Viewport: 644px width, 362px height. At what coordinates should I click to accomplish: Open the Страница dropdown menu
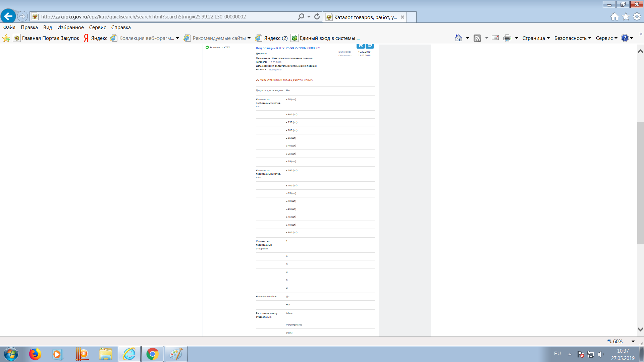click(x=536, y=38)
